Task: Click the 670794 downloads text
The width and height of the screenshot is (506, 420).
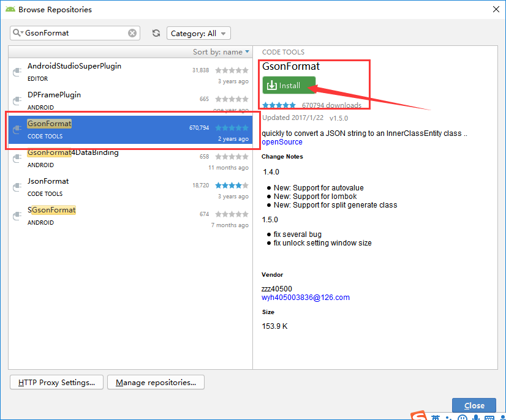Action: click(x=331, y=105)
